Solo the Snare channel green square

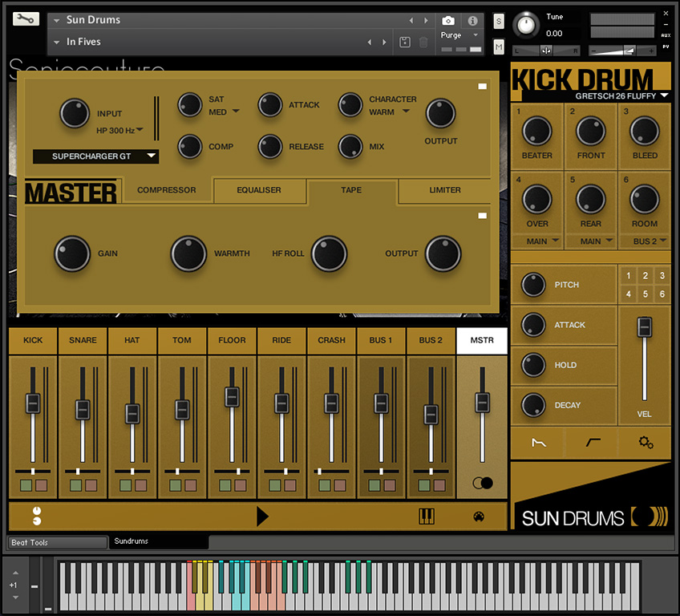76,485
